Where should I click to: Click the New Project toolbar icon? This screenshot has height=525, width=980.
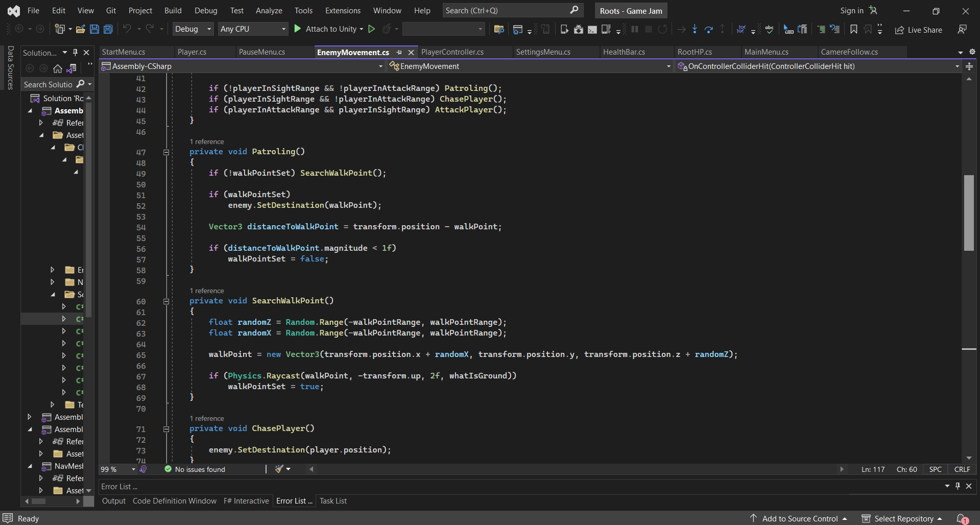point(60,29)
